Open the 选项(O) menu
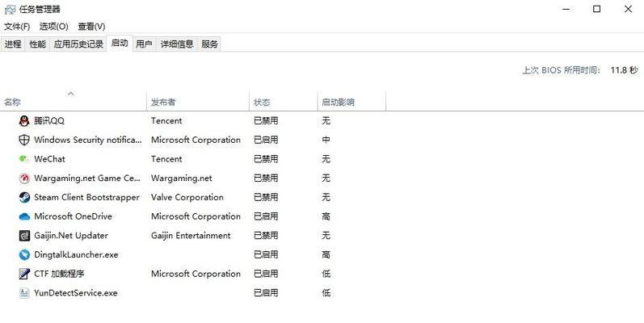 pos(54,27)
